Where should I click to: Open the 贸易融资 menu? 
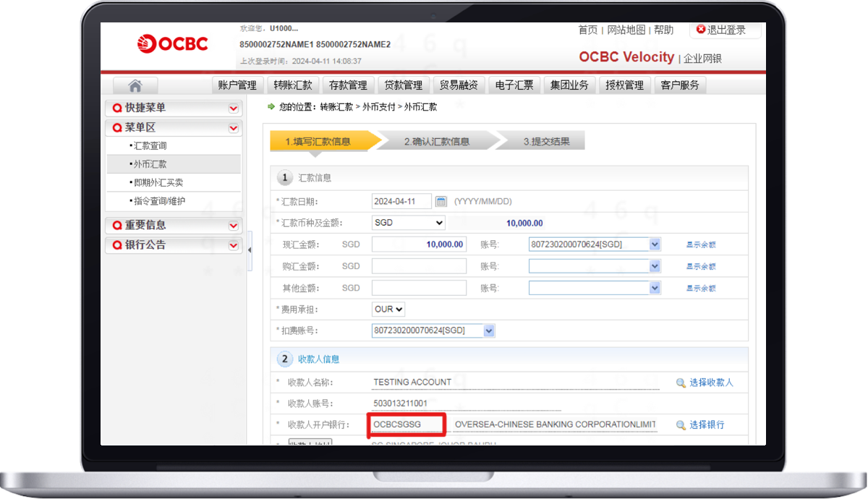[x=459, y=85]
